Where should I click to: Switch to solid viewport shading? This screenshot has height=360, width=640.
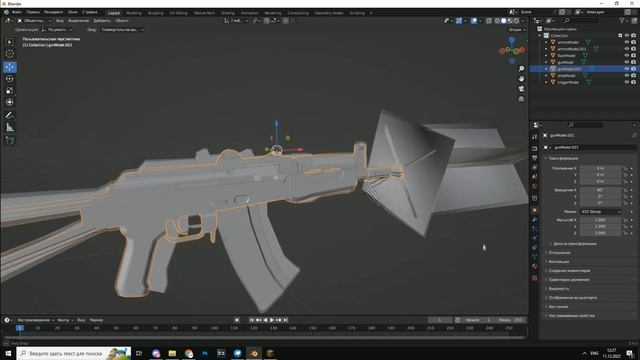click(504, 20)
